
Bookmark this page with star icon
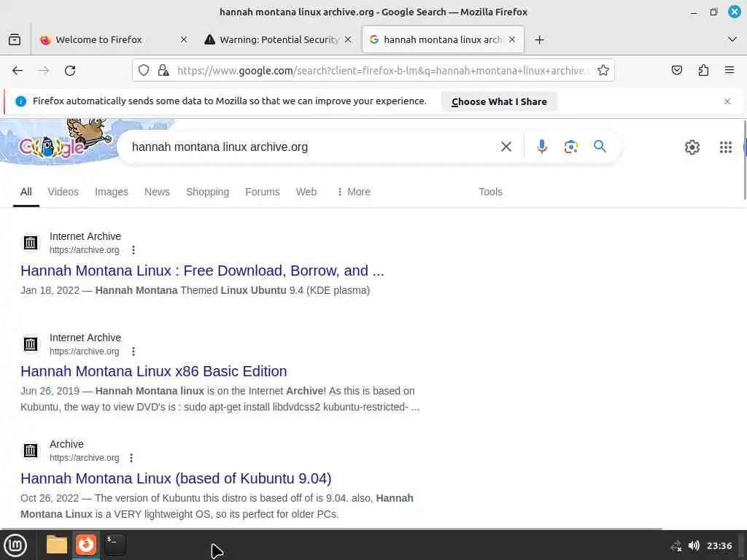point(603,71)
